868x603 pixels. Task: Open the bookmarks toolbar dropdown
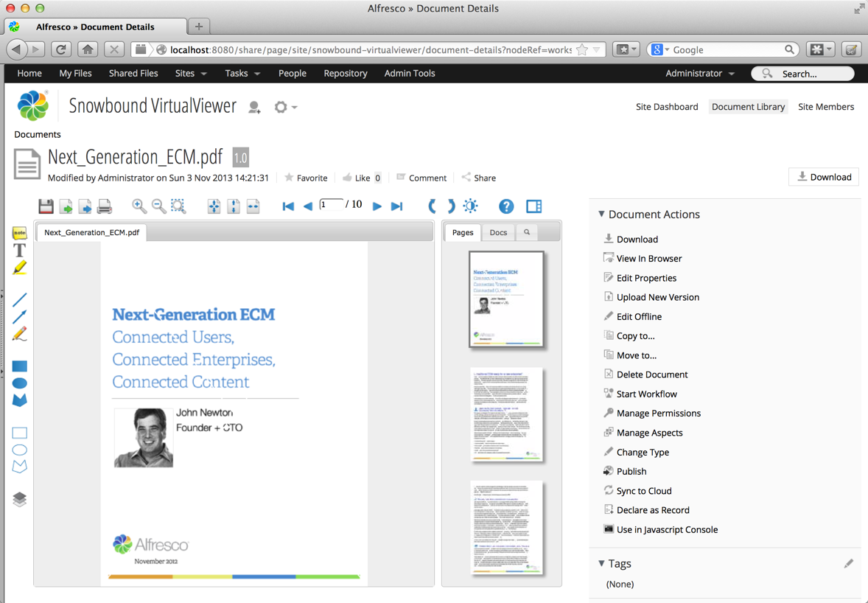click(627, 50)
